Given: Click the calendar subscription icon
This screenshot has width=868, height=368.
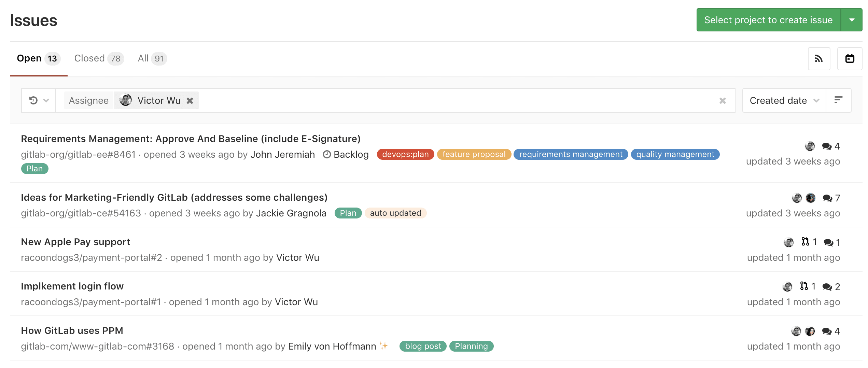Looking at the screenshot, I should 849,58.
